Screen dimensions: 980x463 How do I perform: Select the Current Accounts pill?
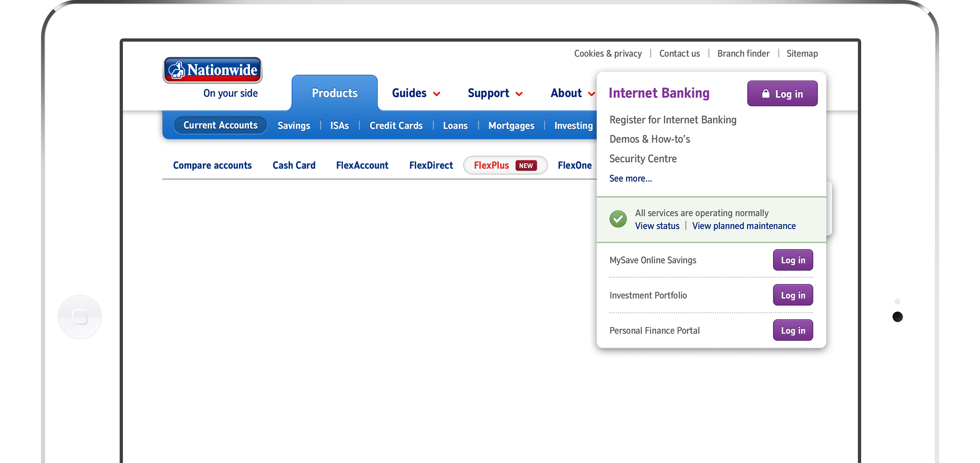220,125
